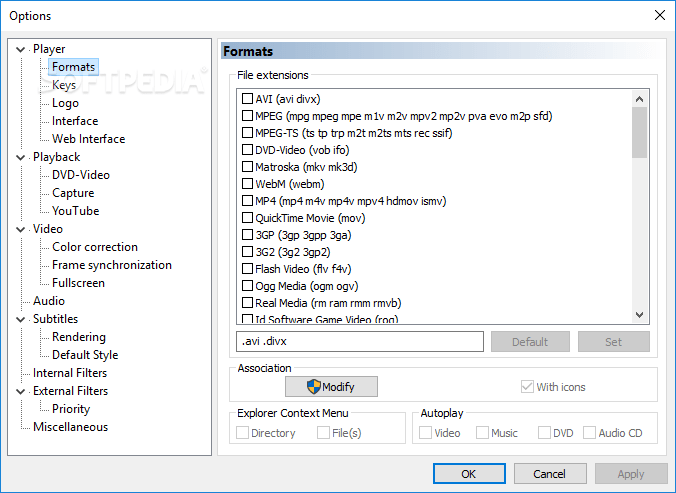Open the Logo settings page
The width and height of the screenshot is (676, 493).
pyautogui.click(x=66, y=103)
